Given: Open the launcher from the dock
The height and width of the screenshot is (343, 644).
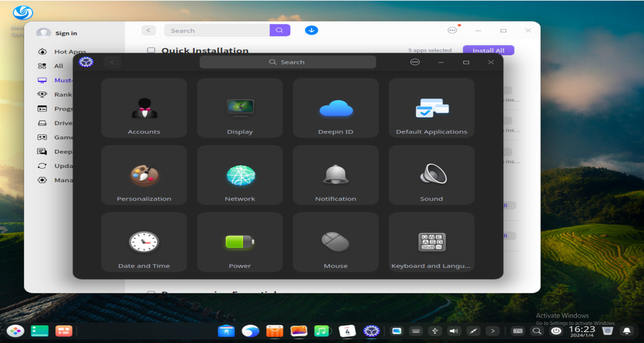Looking at the screenshot, I should click(x=15, y=331).
